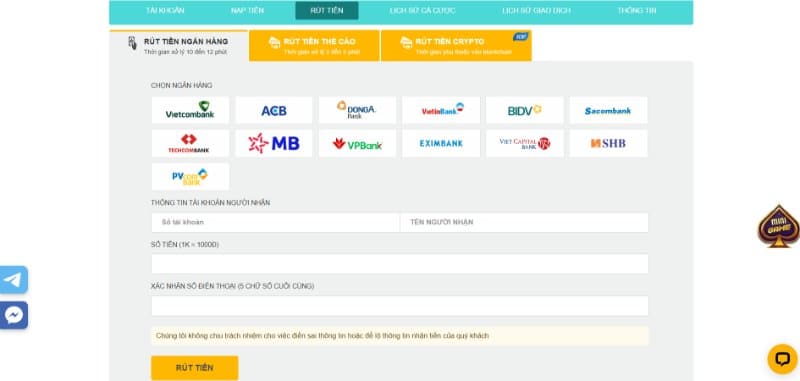
Task: Switch to Rút Tiền Crypto tab
Action: click(456, 46)
